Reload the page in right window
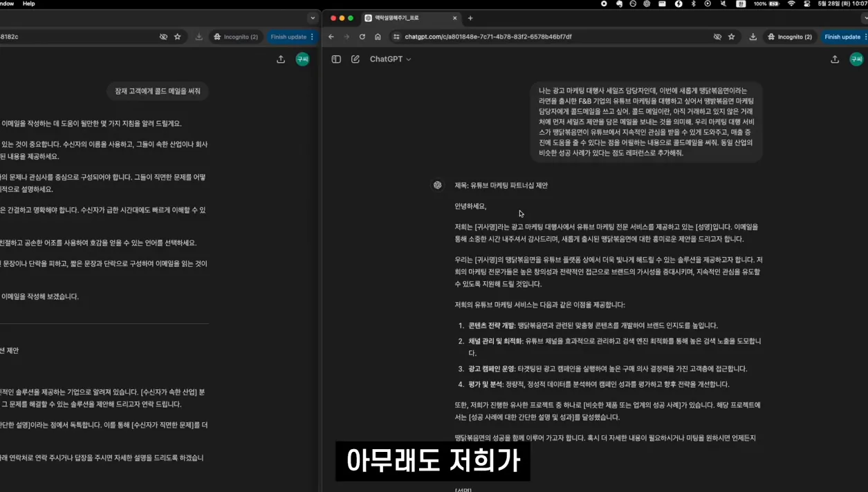The width and height of the screenshot is (868, 492). (362, 37)
